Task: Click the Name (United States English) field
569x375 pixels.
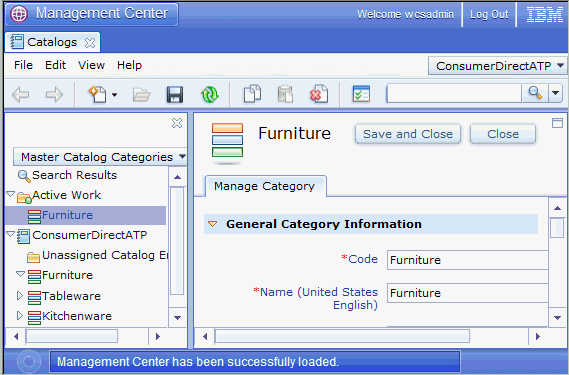Action: click(x=467, y=293)
